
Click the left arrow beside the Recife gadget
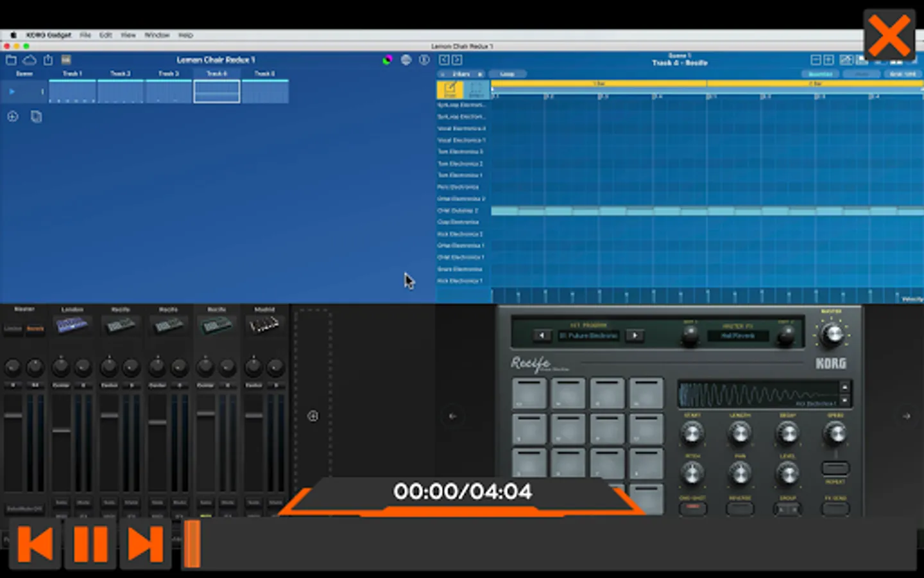tap(452, 416)
